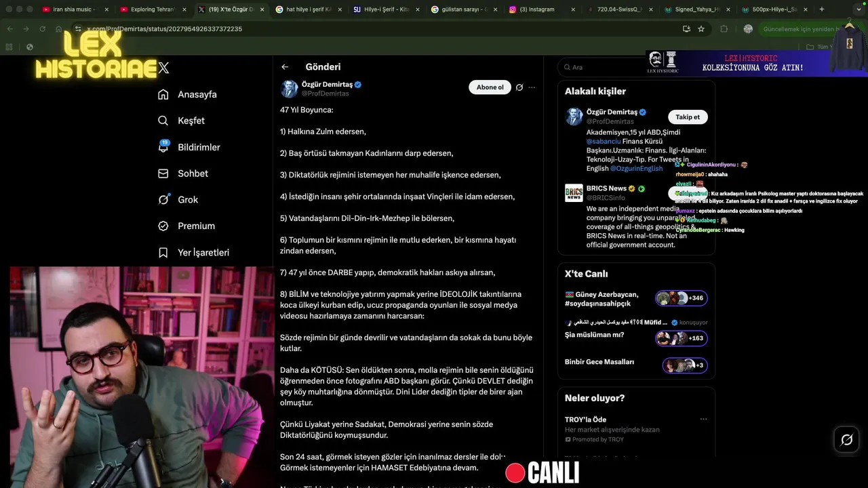This screenshot has height=488, width=868.
Task: Open the @OzgurinEnglish link in the bio
Action: point(636,168)
